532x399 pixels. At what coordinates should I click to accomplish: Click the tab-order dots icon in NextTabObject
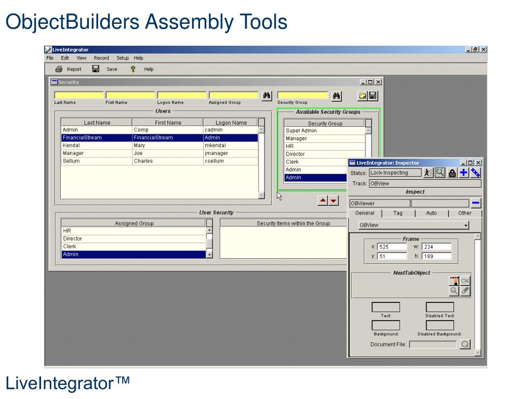(x=454, y=281)
